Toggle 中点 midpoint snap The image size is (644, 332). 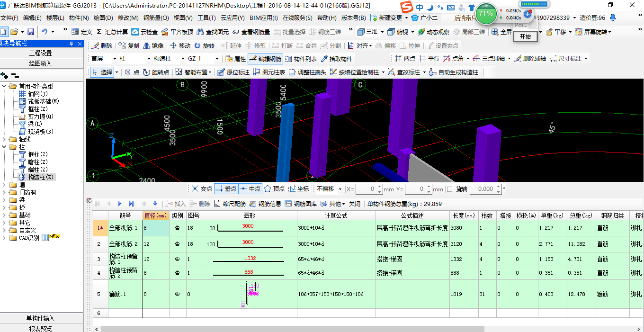pos(250,188)
